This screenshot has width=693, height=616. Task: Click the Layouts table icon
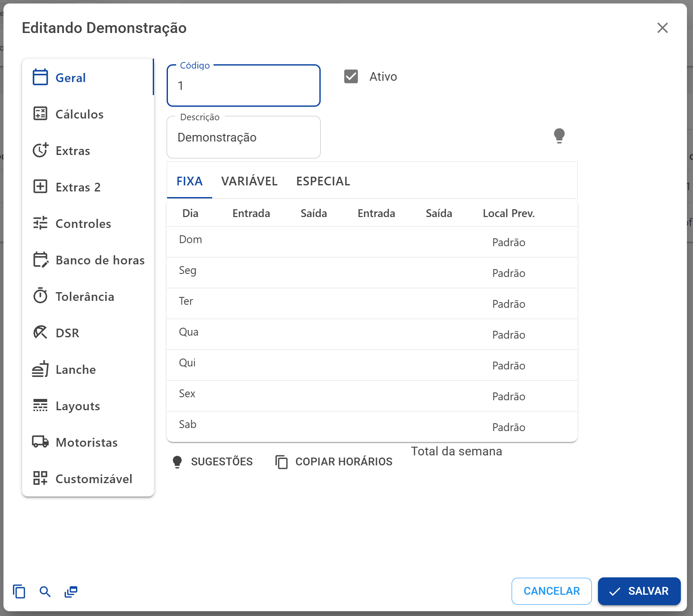point(40,405)
